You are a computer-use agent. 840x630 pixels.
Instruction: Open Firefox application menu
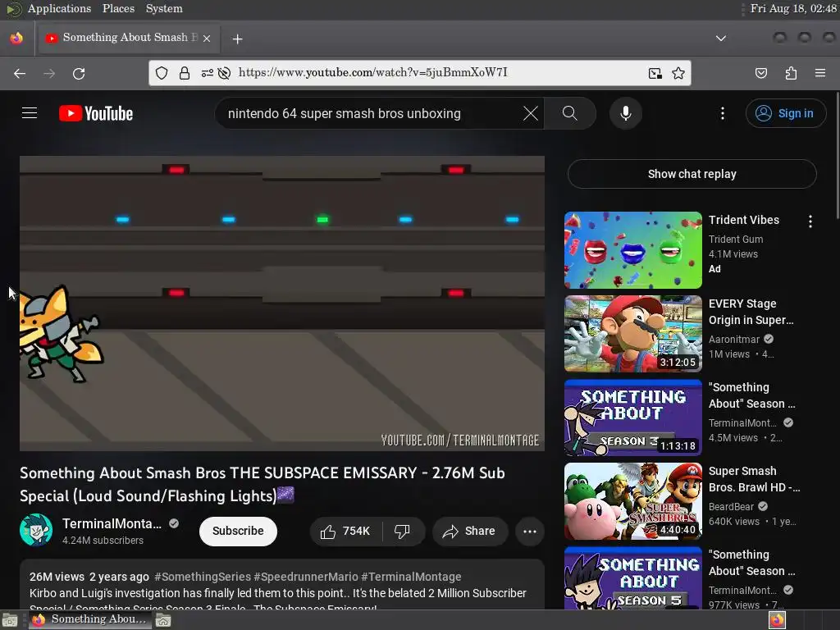[x=820, y=73]
